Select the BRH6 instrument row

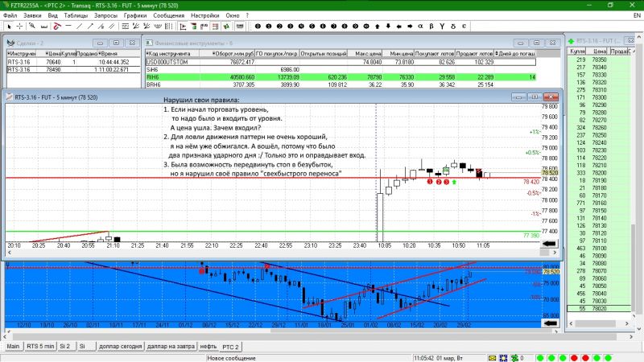pos(341,84)
